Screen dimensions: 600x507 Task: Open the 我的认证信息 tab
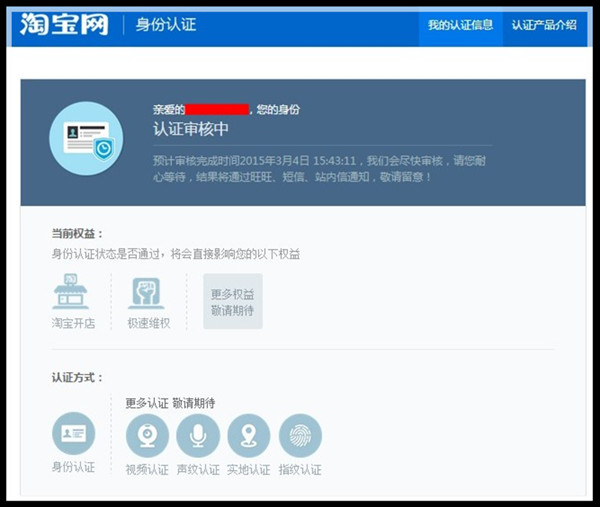click(x=460, y=25)
